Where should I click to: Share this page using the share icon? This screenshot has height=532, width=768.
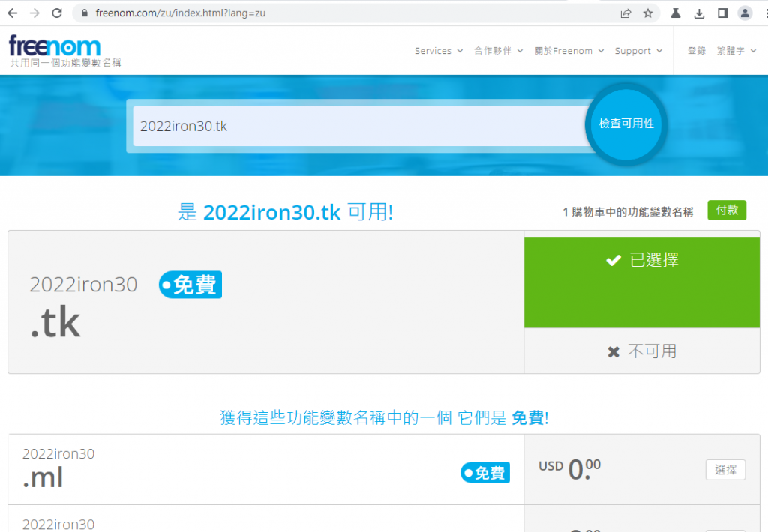click(625, 13)
